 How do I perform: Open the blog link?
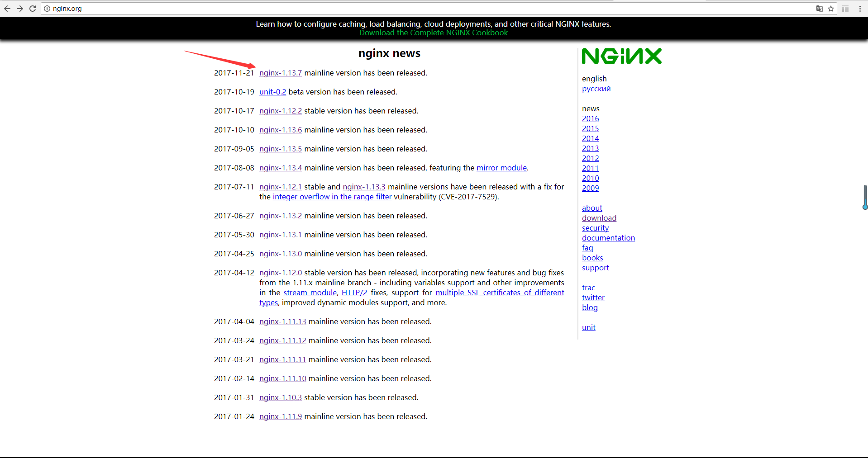(x=590, y=307)
